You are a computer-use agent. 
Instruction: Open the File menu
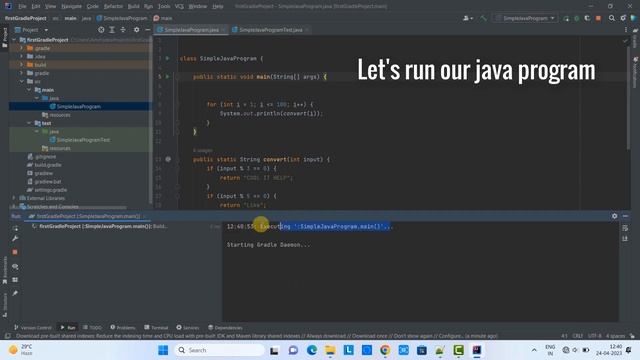point(22,6)
